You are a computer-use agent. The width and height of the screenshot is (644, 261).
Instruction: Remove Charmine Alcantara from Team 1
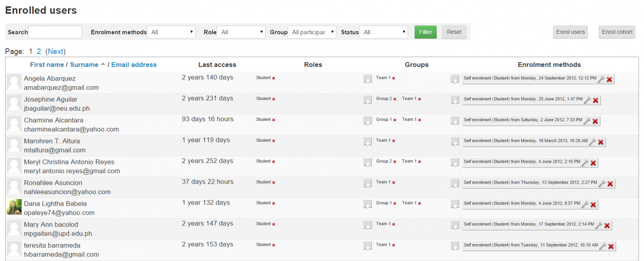[419, 120]
